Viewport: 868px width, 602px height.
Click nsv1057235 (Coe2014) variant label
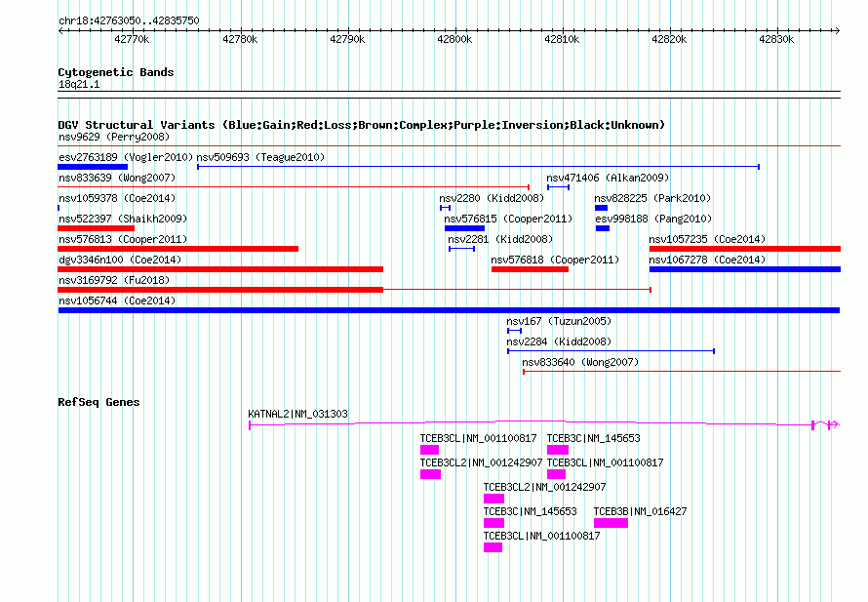(x=707, y=239)
